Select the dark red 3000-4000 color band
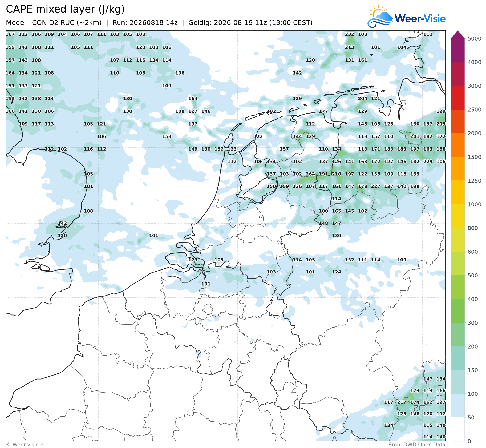 tap(458, 74)
